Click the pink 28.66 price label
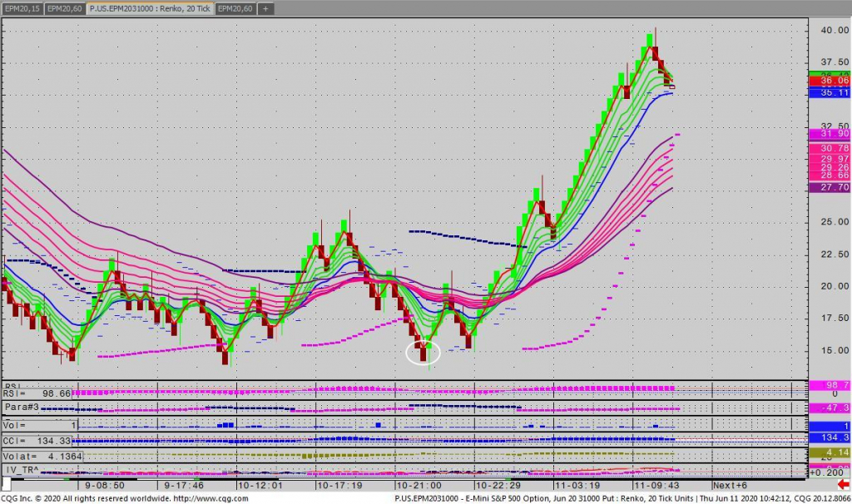Viewport: 852px width, 504px height. [x=830, y=175]
